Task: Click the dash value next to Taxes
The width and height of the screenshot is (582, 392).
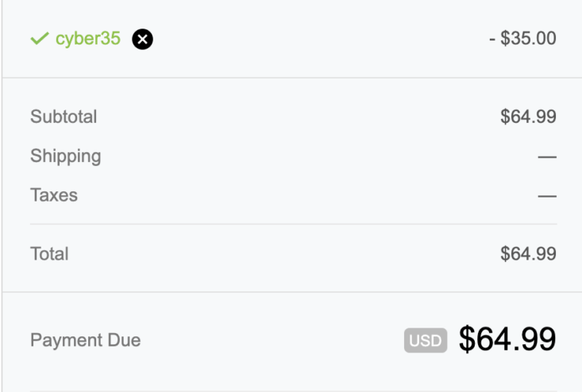Action: tap(547, 196)
